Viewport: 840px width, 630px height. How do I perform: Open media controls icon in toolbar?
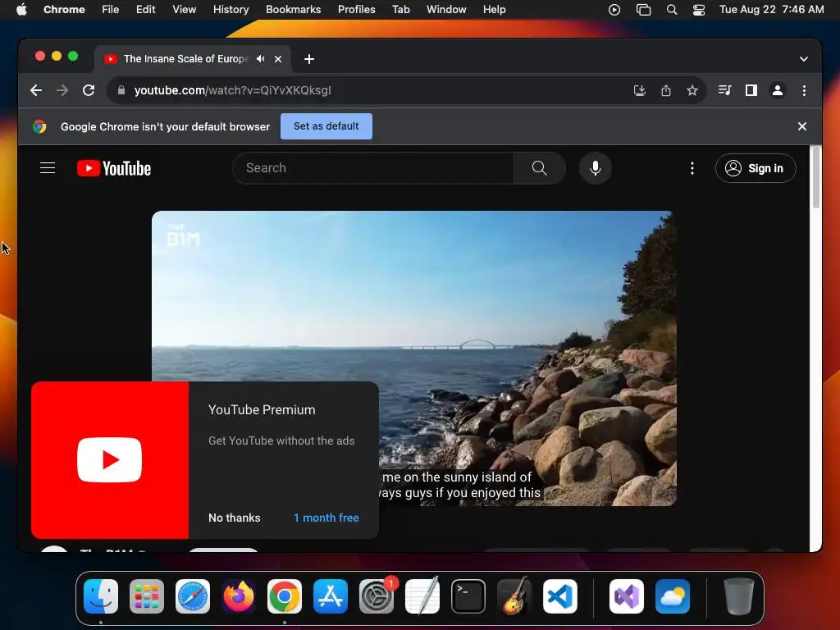pyautogui.click(x=725, y=90)
